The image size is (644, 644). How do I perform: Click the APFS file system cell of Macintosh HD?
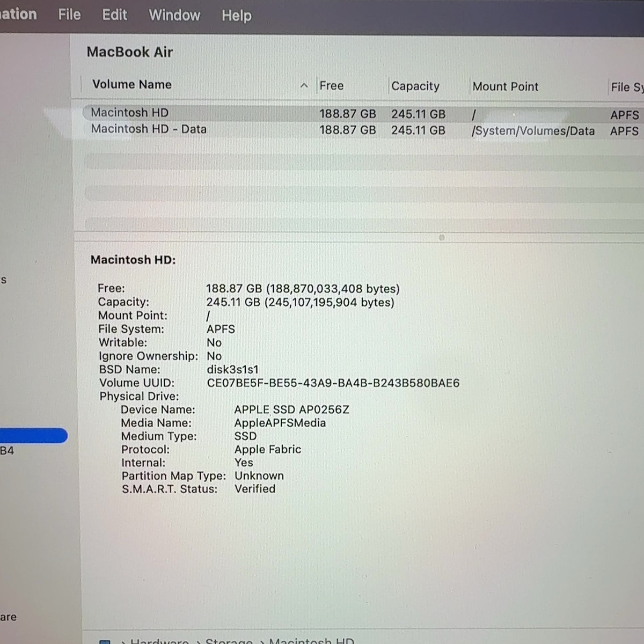click(x=624, y=115)
